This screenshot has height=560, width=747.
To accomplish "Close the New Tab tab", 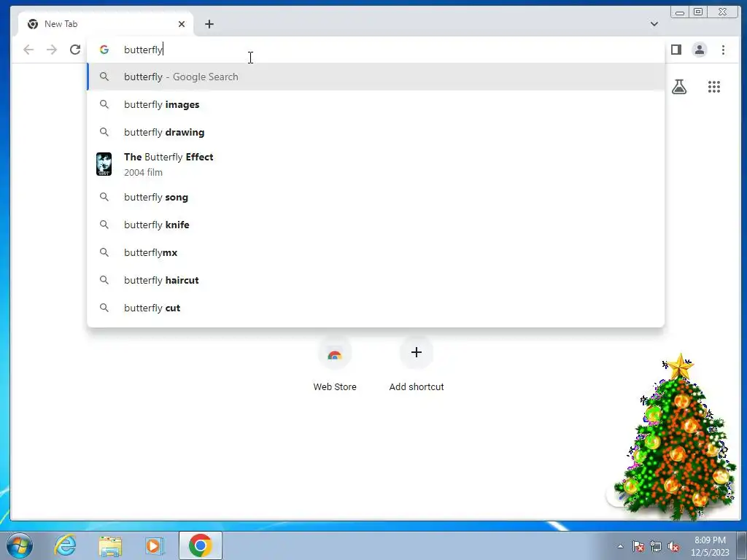I will tap(182, 24).
